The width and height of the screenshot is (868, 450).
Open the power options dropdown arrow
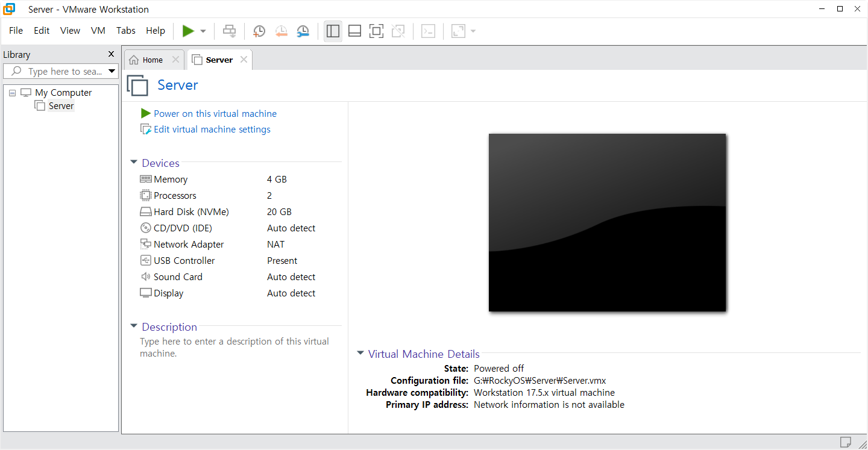pyautogui.click(x=203, y=31)
